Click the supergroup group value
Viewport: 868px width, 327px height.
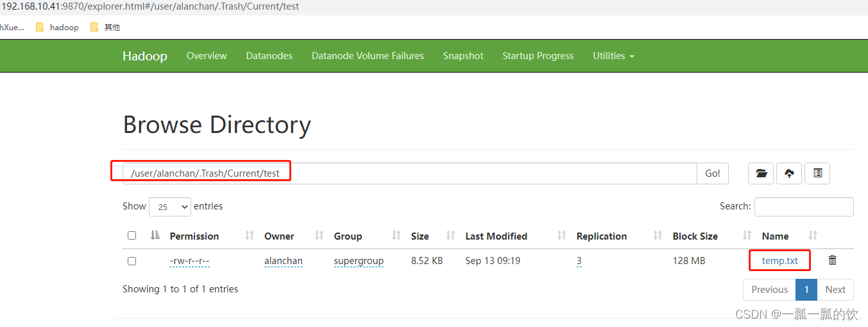(359, 261)
